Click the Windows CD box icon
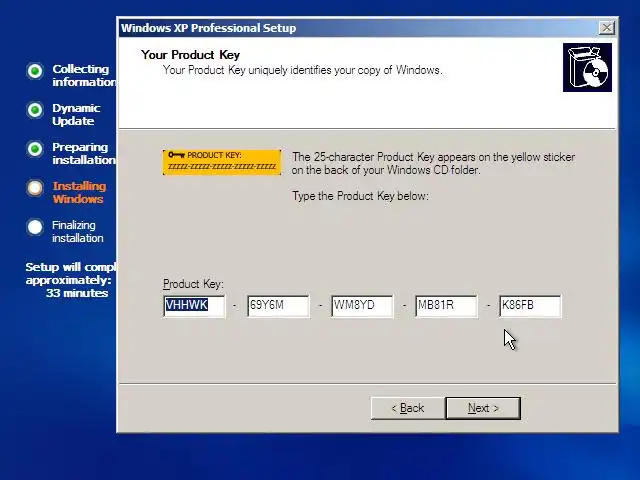Screen dimensions: 640x480 click(x=587, y=67)
